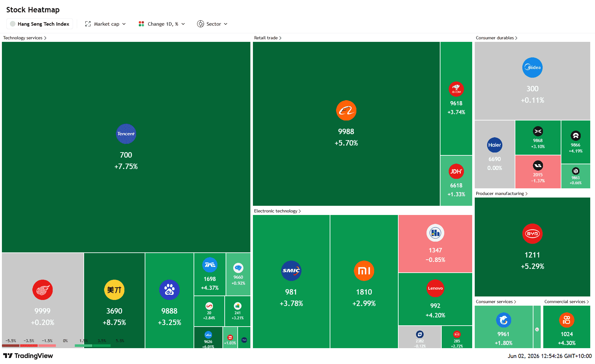
Task: Click the +5.70% value in tile 9988
Action: click(346, 143)
